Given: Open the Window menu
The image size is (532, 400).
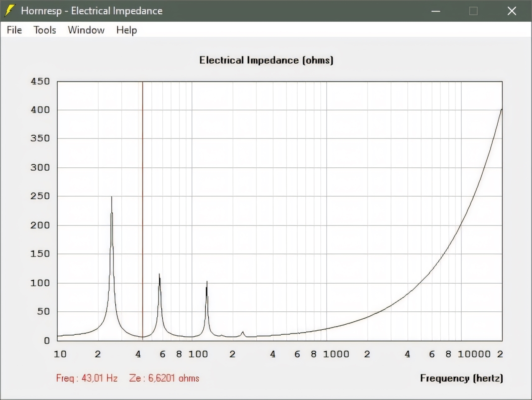Looking at the screenshot, I should tap(86, 30).
